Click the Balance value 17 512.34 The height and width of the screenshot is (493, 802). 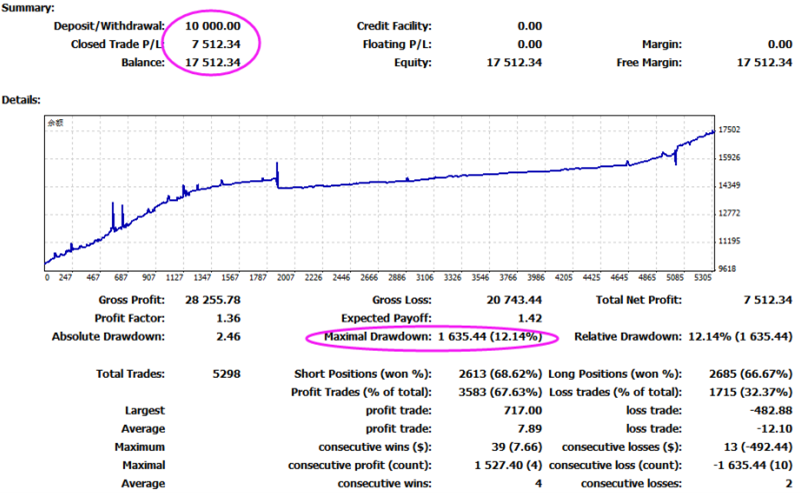[x=212, y=62]
